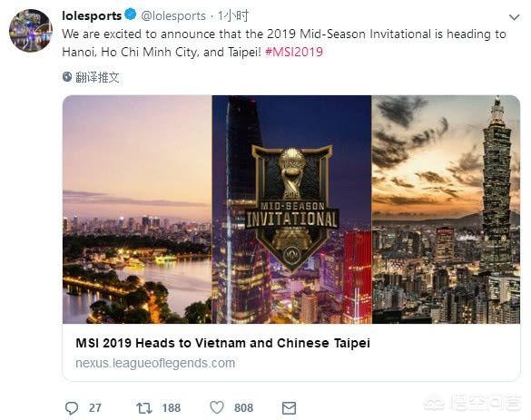Click 翻译推文 to translate tweet
Viewport: 531px width, 420px height.
coord(97,77)
